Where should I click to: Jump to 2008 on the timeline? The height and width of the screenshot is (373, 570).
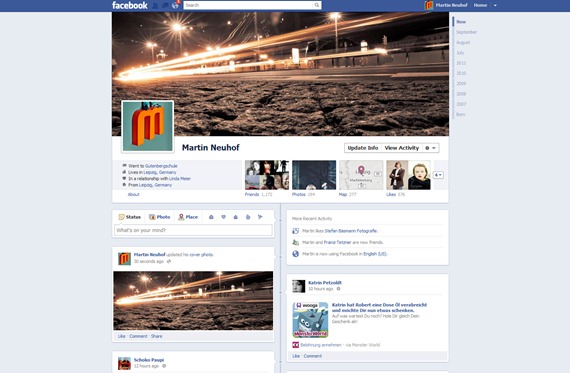point(461,94)
